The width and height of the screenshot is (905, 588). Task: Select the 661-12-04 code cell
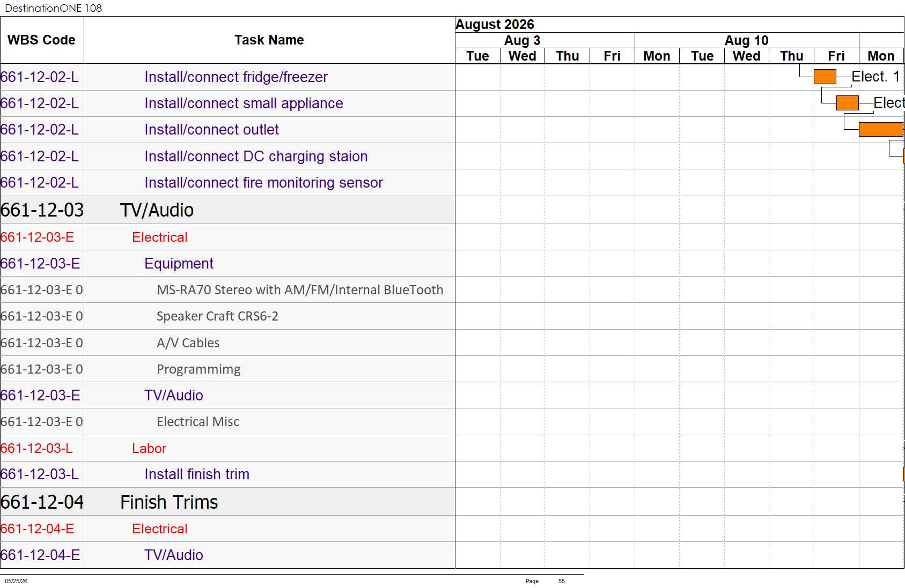pyautogui.click(x=42, y=502)
